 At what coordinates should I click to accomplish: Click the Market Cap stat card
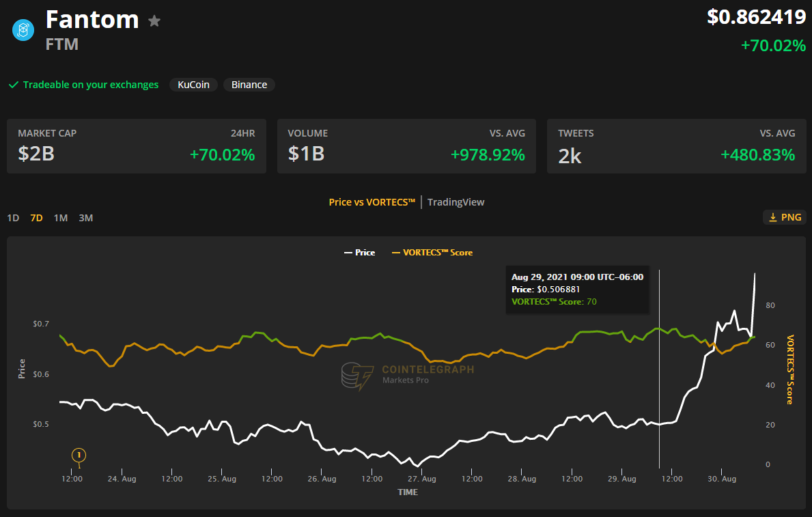point(137,146)
